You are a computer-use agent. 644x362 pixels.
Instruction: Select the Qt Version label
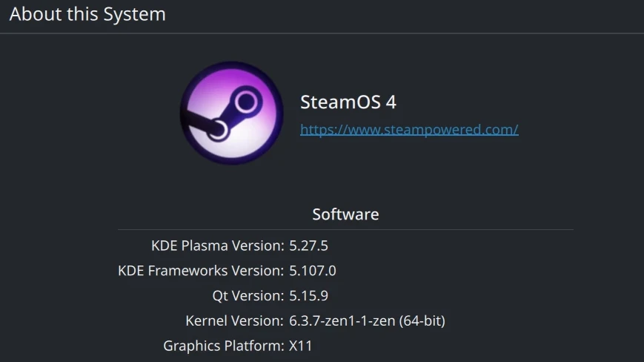pyautogui.click(x=248, y=296)
